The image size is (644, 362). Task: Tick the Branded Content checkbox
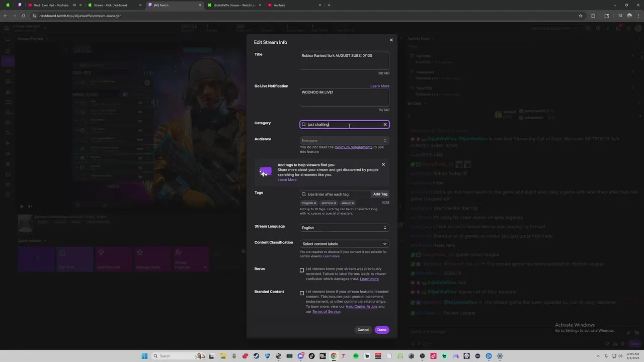(x=302, y=293)
